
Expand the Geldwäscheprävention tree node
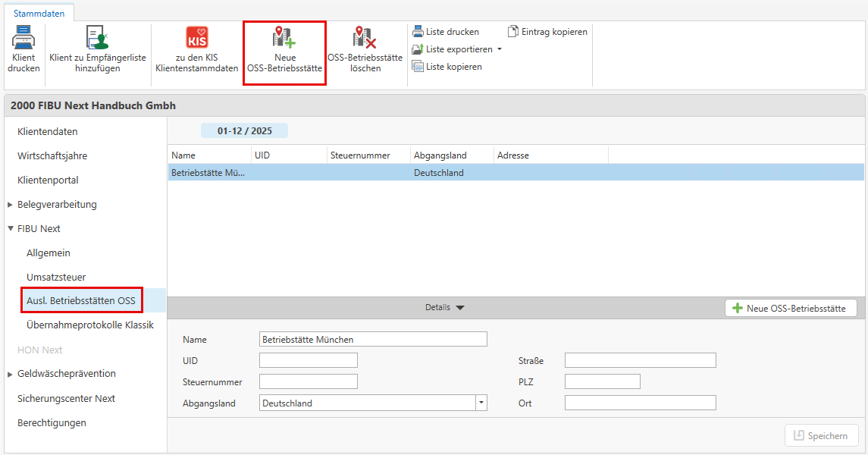tap(10, 375)
